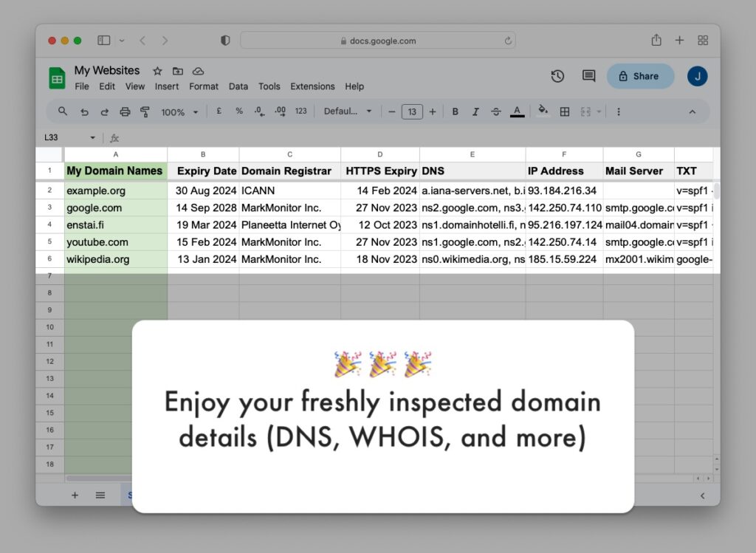Select cell Planeetta Internet Oy
The image size is (756, 553).
[289, 225]
